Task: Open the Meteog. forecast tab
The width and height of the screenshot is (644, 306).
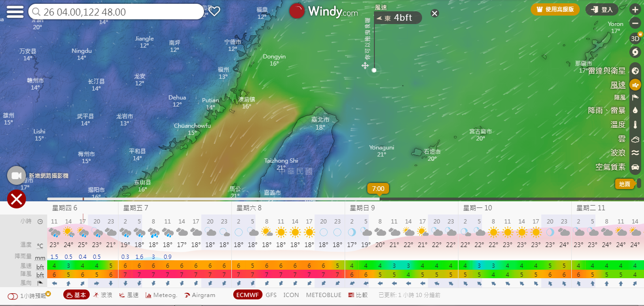Action: coord(161,295)
